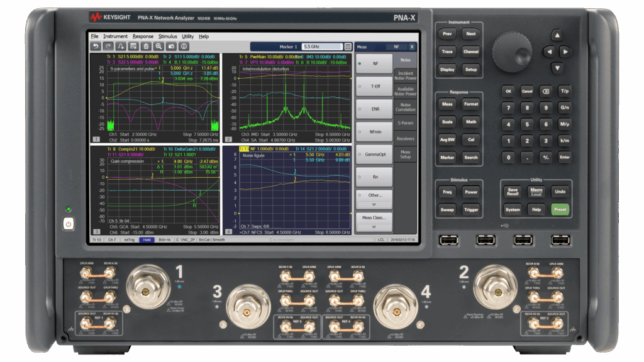The height and width of the screenshot is (362, 644).
Task: Click the Trigger hardkey
Action: (x=471, y=210)
